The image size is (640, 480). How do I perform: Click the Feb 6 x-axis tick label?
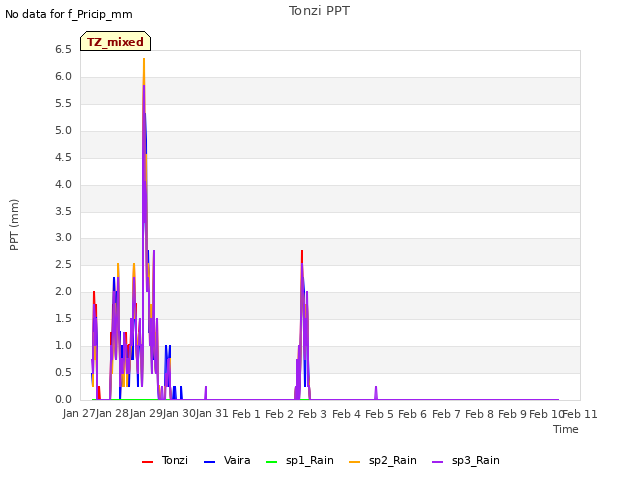412,414
